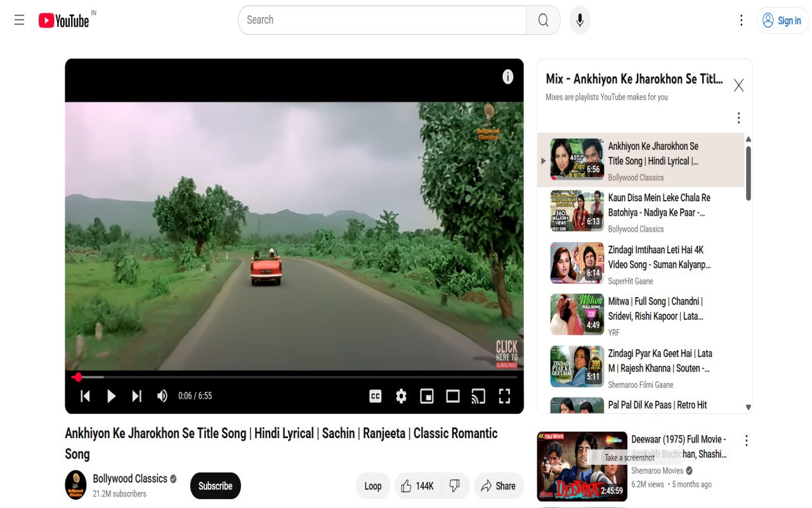The image size is (812, 508).
Task: Open the top-bar settings three-dot menu
Action: click(x=741, y=20)
